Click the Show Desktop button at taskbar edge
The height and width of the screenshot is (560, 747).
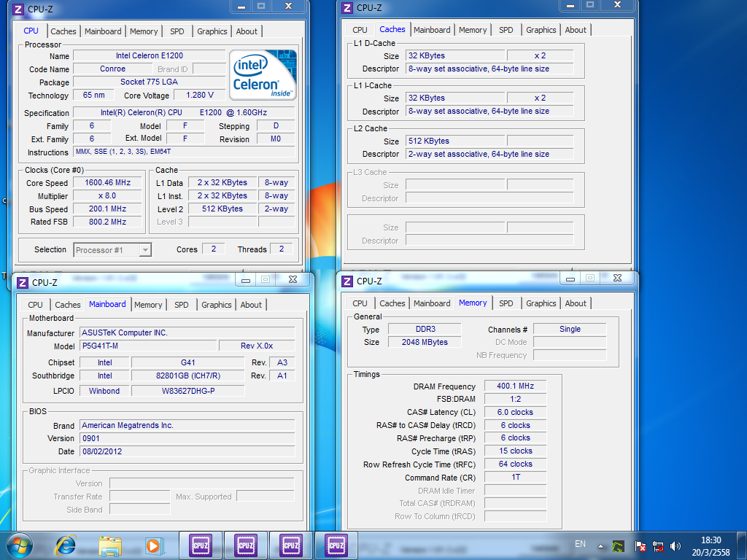(743, 545)
